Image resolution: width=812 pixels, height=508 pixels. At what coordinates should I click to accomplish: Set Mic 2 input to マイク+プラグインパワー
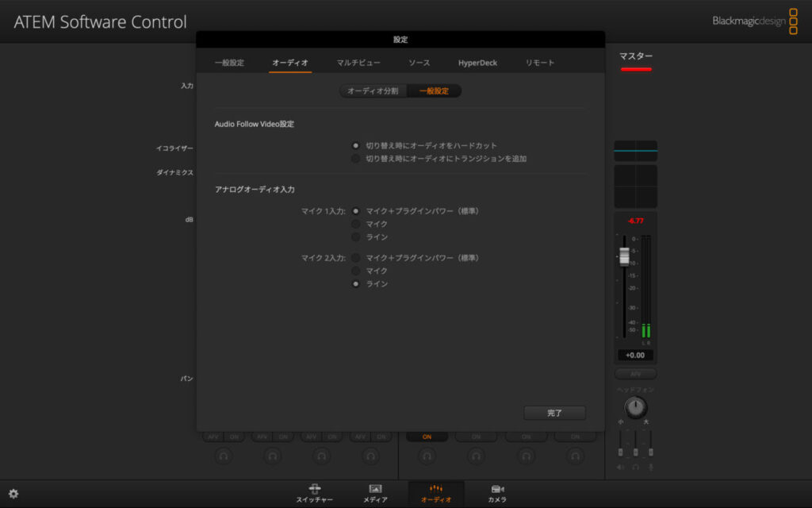pyautogui.click(x=355, y=258)
